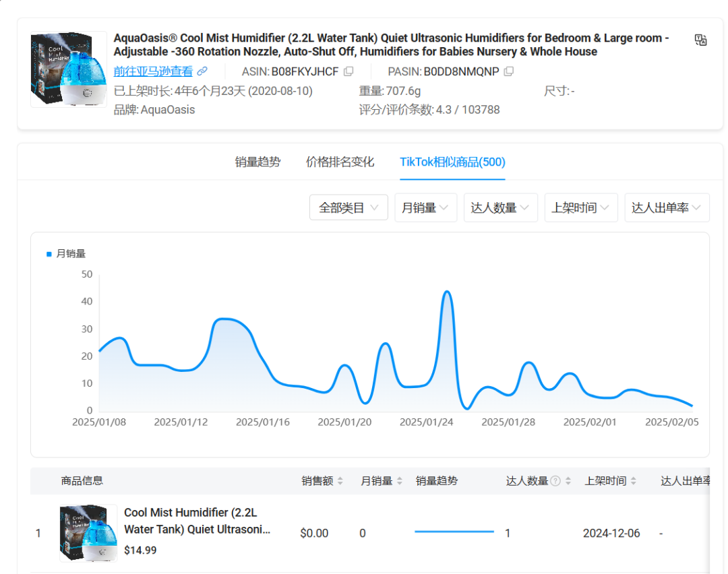
Task: Sort table by 月销量 column arrows
Action: pyautogui.click(x=400, y=481)
